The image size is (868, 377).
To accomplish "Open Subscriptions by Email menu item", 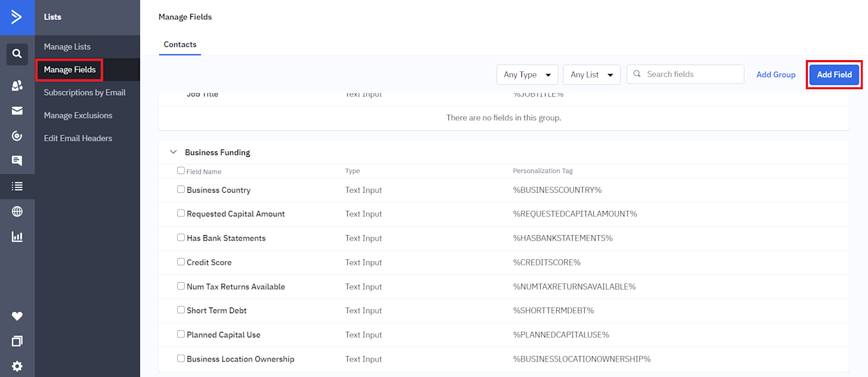I will [84, 92].
